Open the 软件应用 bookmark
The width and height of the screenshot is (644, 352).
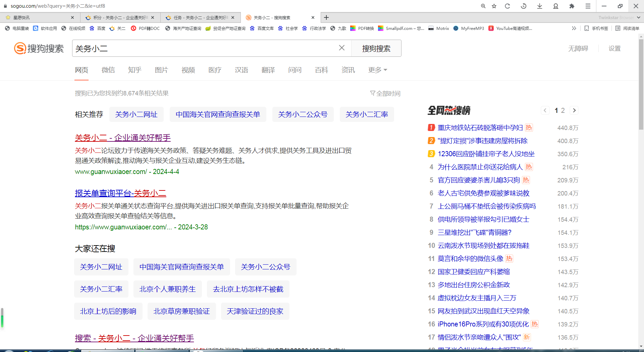pyautogui.click(x=45, y=29)
